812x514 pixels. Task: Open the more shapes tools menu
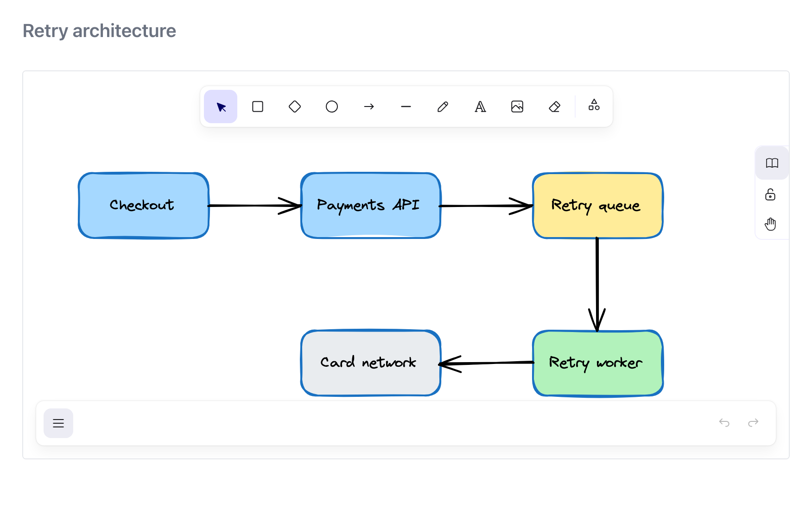pos(594,105)
